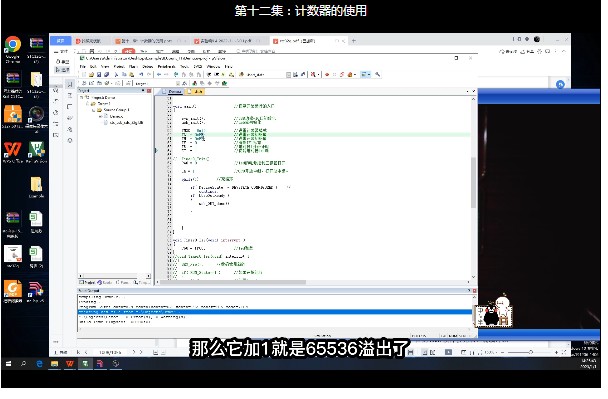This screenshot has width=608, height=399.
Task: Click the editor vertical scrollbar thumb
Action: click(x=473, y=182)
